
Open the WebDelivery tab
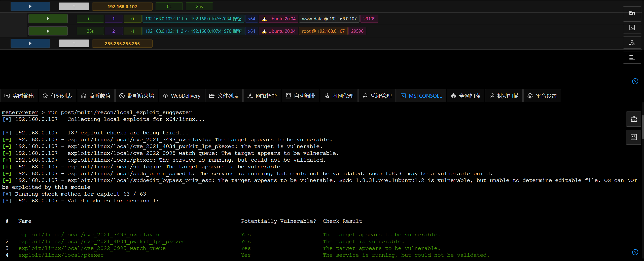pos(182,96)
